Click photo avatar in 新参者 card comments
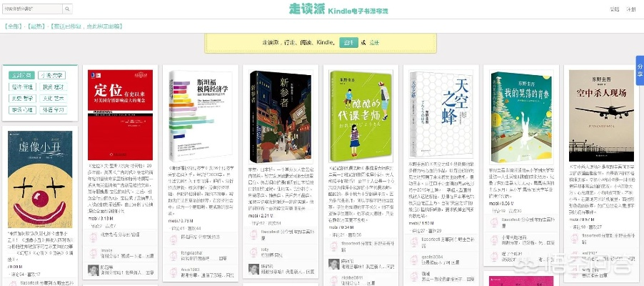644x286 pixels. click(254, 269)
